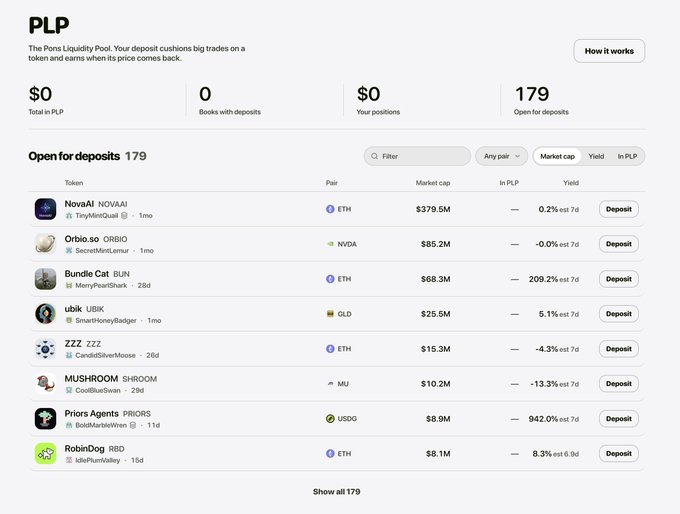Deposit into RobinDog
This screenshot has width=680, height=514.
(x=618, y=453)
